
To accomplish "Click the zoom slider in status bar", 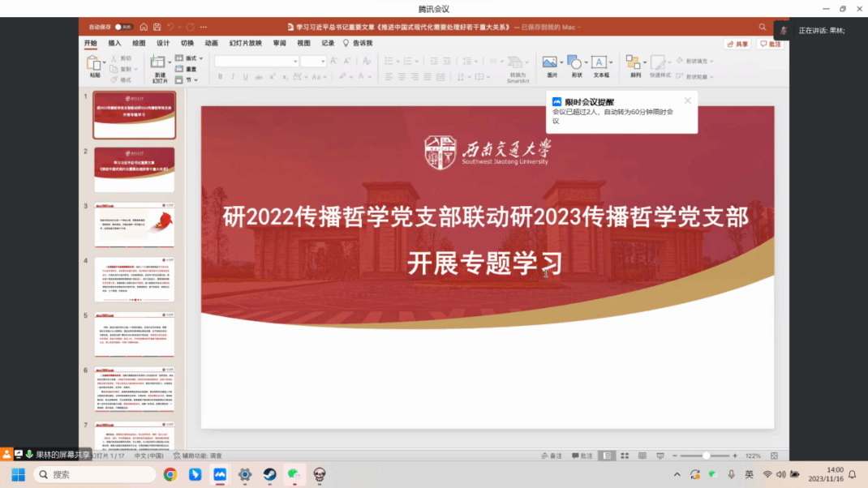I will point(706,456).
